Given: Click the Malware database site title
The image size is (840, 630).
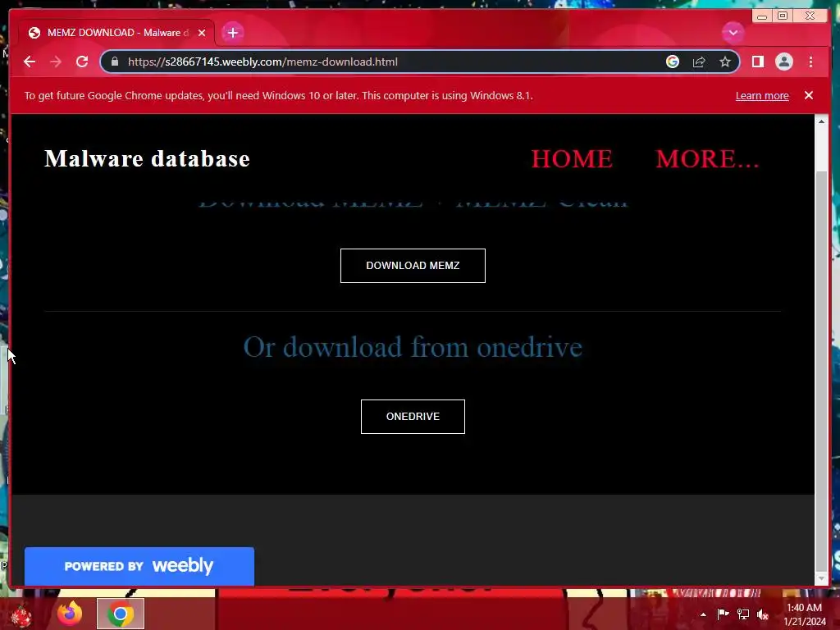Looking at the screenshot, I should pos(147,158).
